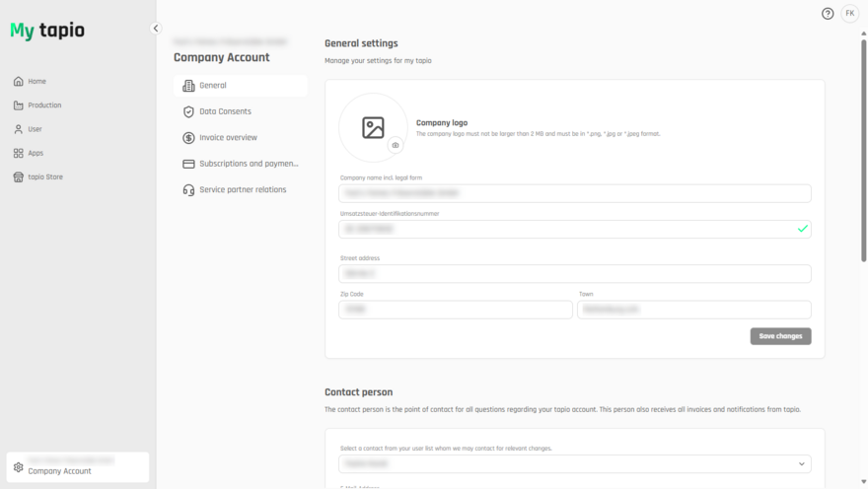Select Service partner relations tab
The height and width of the screenshot is (489, 868).
[241, 189]
